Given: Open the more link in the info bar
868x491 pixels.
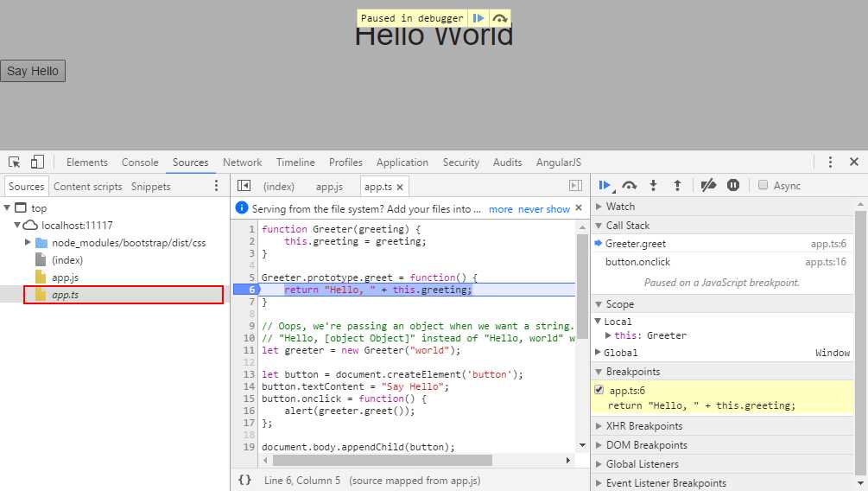Looking at the screenshot, I should (500, 209).
